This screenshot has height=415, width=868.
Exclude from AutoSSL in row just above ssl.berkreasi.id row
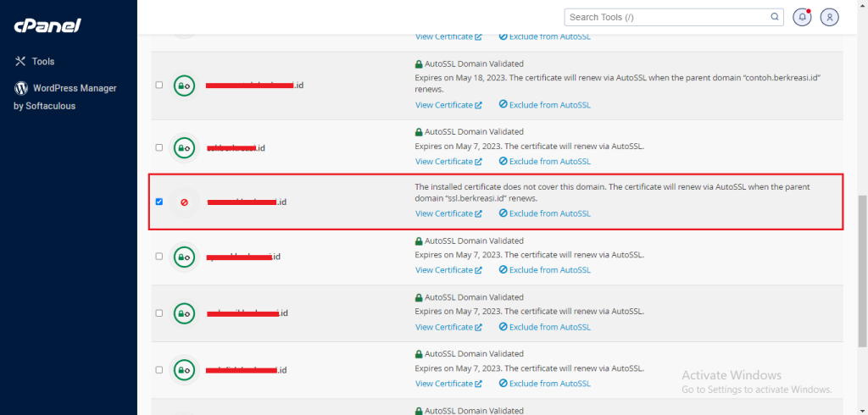coord(545,161)
